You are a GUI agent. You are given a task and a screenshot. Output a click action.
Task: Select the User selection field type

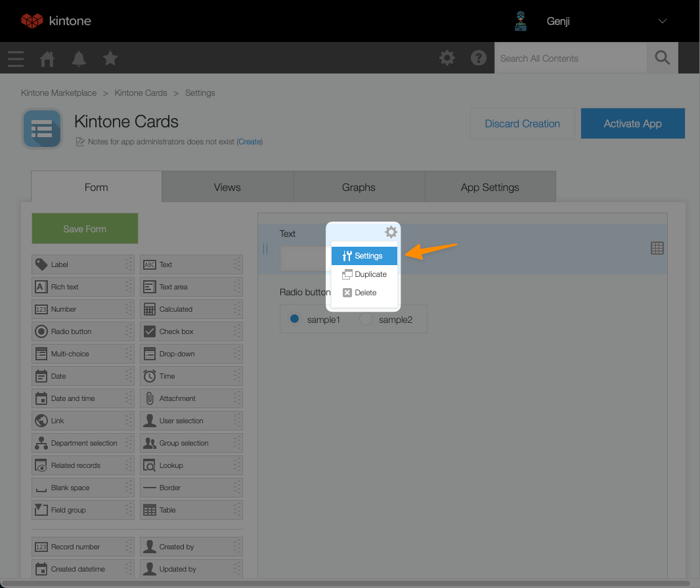pos(192,421)
